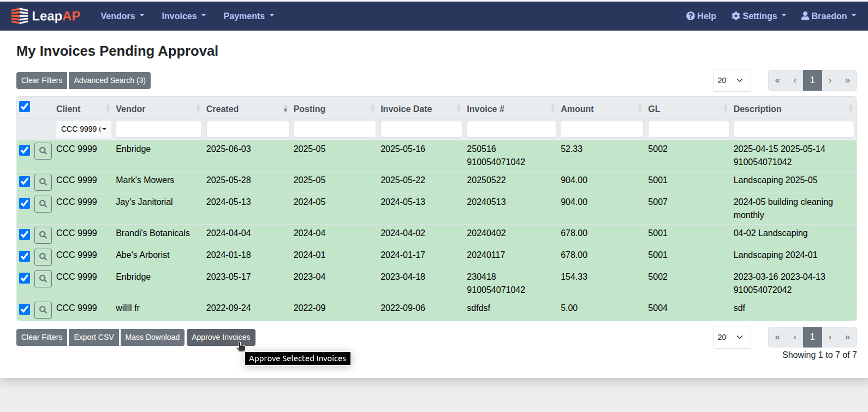Uncheck the willll fr invoice

[x=25, y=309]
